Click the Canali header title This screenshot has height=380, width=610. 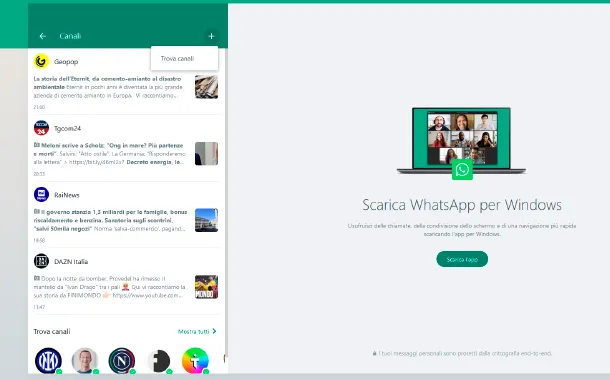[70, 36]
